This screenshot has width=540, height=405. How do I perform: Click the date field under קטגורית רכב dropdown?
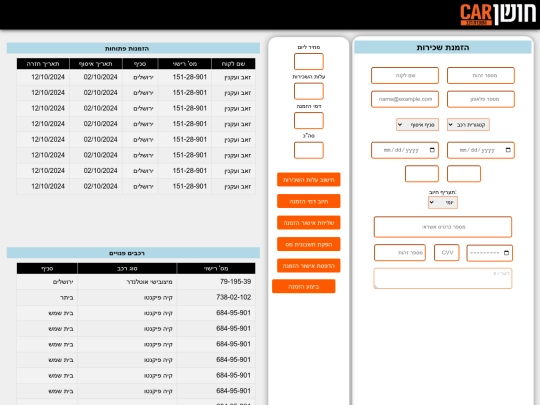coord(481,150)
